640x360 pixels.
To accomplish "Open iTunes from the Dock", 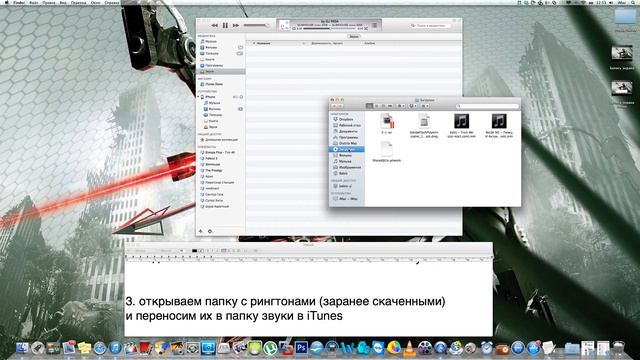I will [x=116, y=348].
